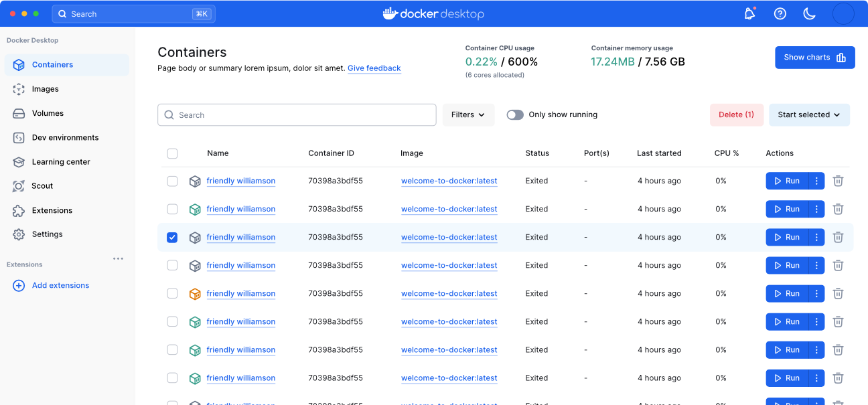This screenshot has height=405, width=868.
Task: Delete first container using trash icon
Action: (838, 181)
